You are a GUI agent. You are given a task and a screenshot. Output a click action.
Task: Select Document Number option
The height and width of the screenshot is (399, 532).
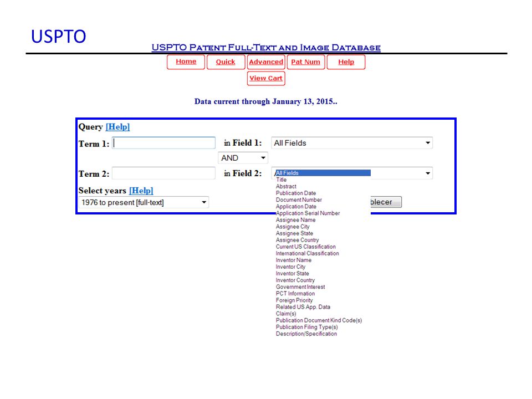299,200
